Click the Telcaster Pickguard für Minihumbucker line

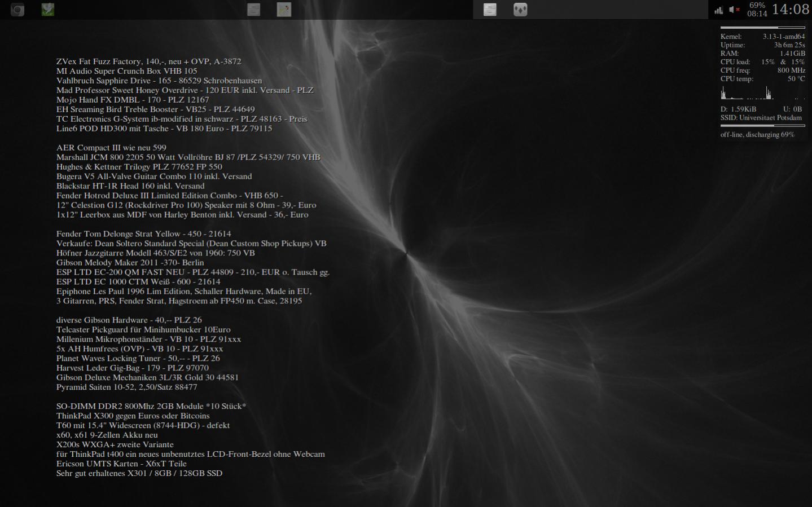coord(143,330)
